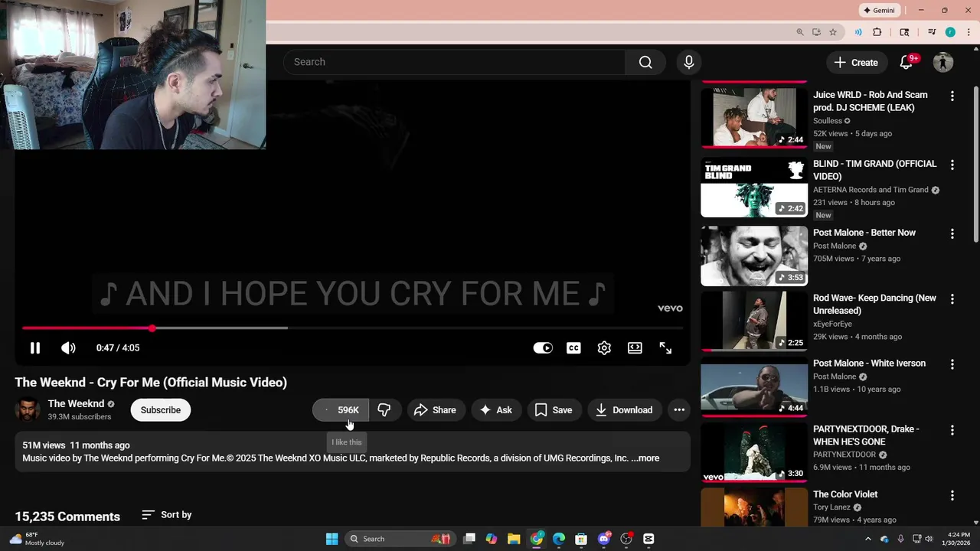Open options for BLIND TIM GRAND video

pos(952,165)
